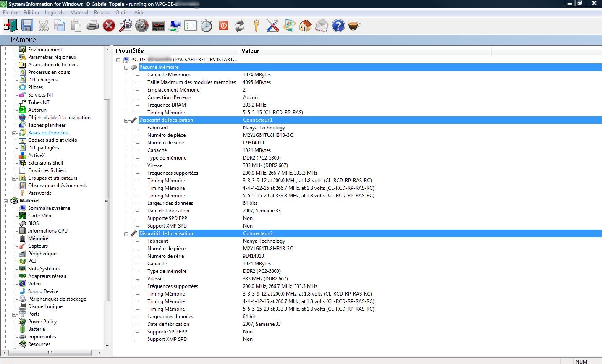Image resolution: width=602 pixels, height=364 pixels.
Task: Open Périphériques de stockage in the tree
Action: [57, 299]
